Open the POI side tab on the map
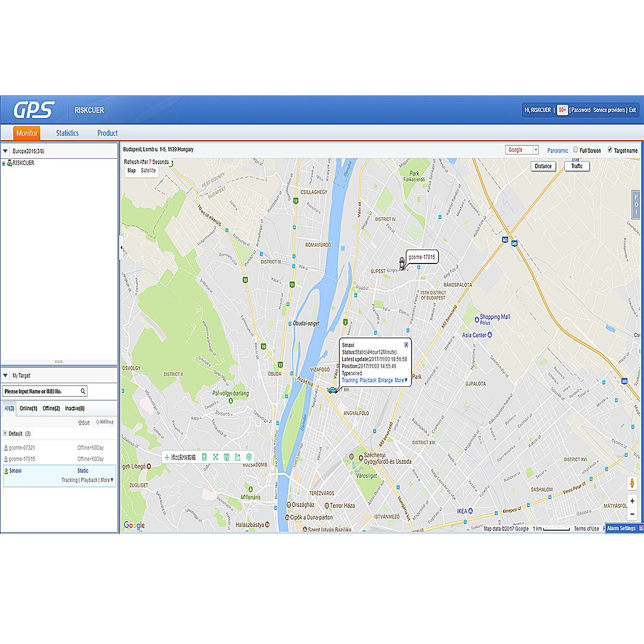This screenshot has width=644, height=644. click(x=636, y=204)
